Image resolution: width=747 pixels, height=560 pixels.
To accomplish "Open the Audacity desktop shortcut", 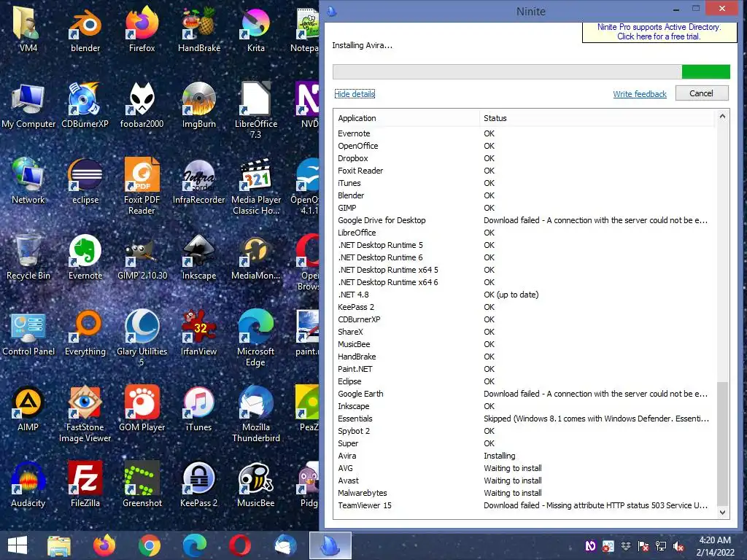I will tap(28, 484).
